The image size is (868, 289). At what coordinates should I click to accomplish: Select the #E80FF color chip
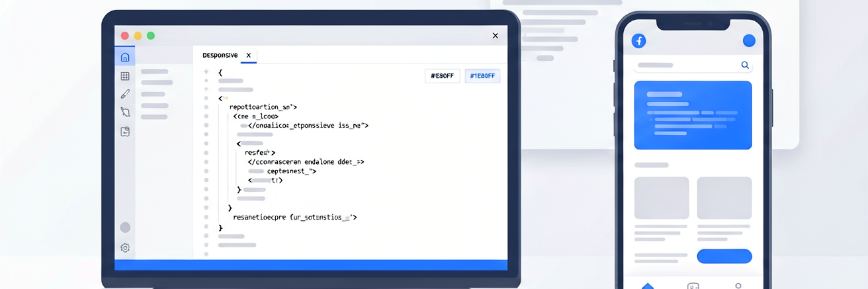coord(442,76)
